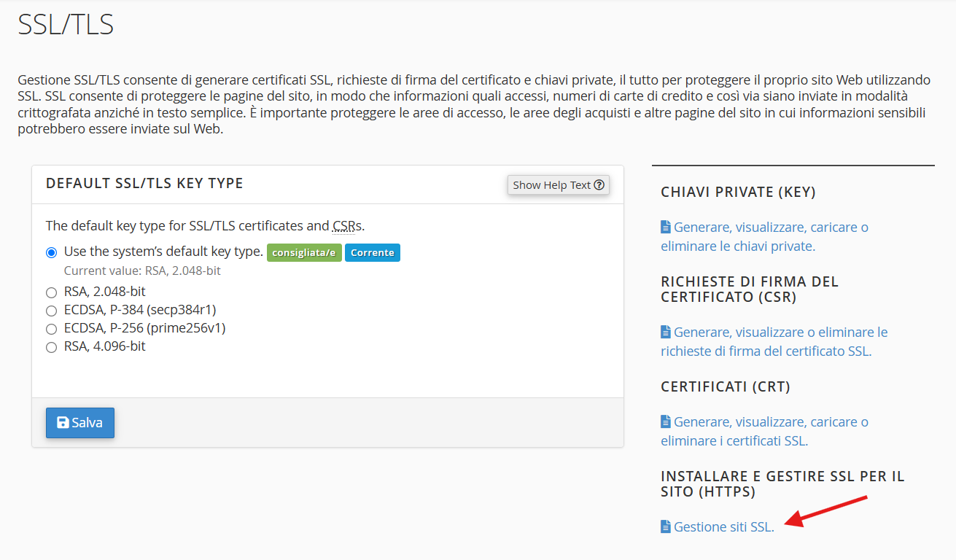Open Gestione siti SSL link

click(723, 526)
